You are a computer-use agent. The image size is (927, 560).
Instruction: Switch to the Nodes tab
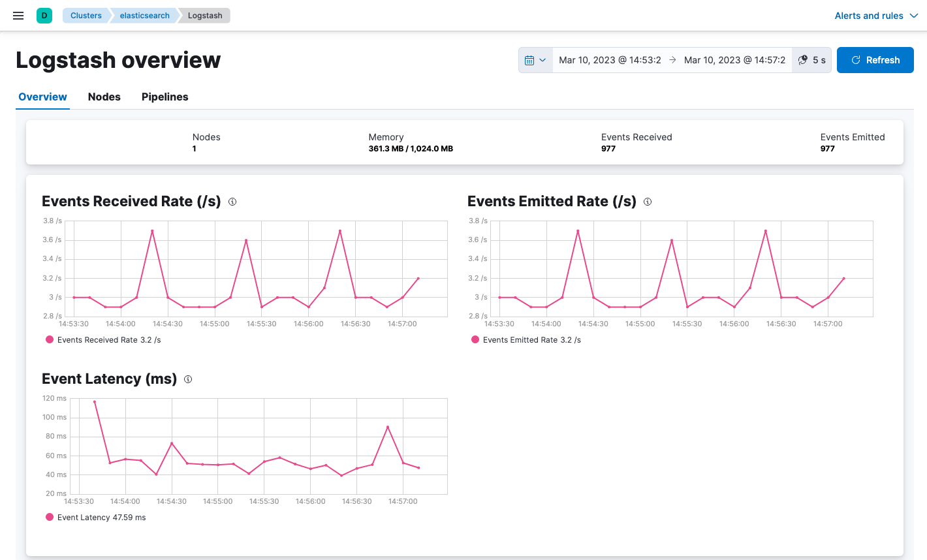pyautogui.click(x=104, y=97)
